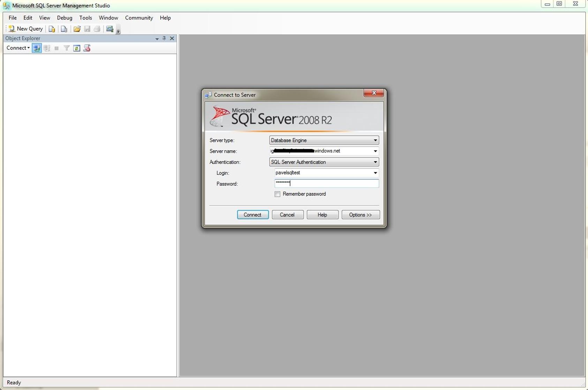The width and height of the screenshot is (588, 390).
Task: Click the New Query toolbar button
Action: pos(26,29)
